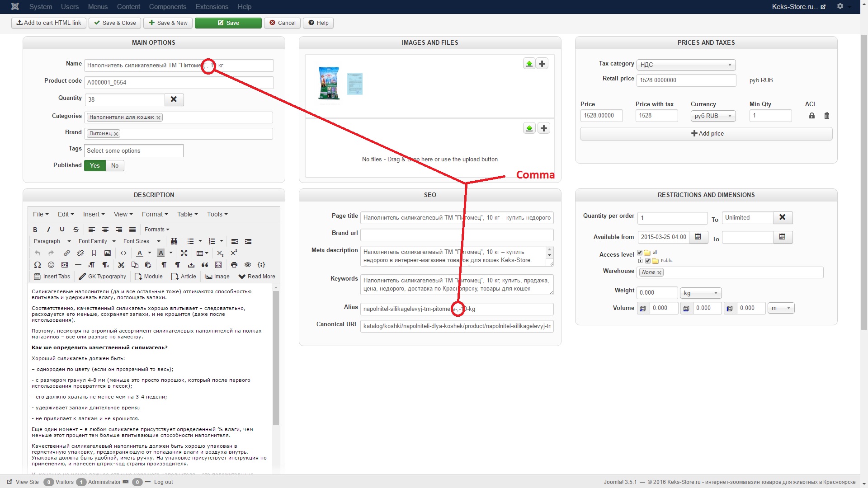
Task: Toggle the 'all' access level checkbox
Action: pos(640,253)
